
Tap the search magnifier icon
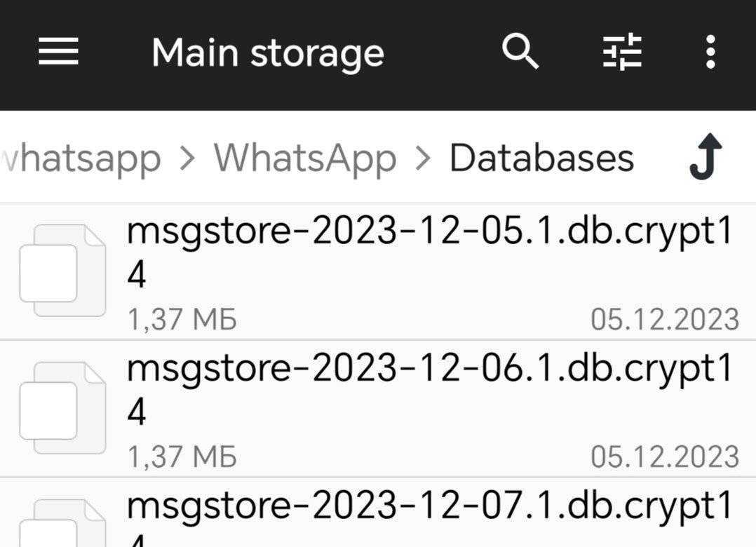coord(520,53)
